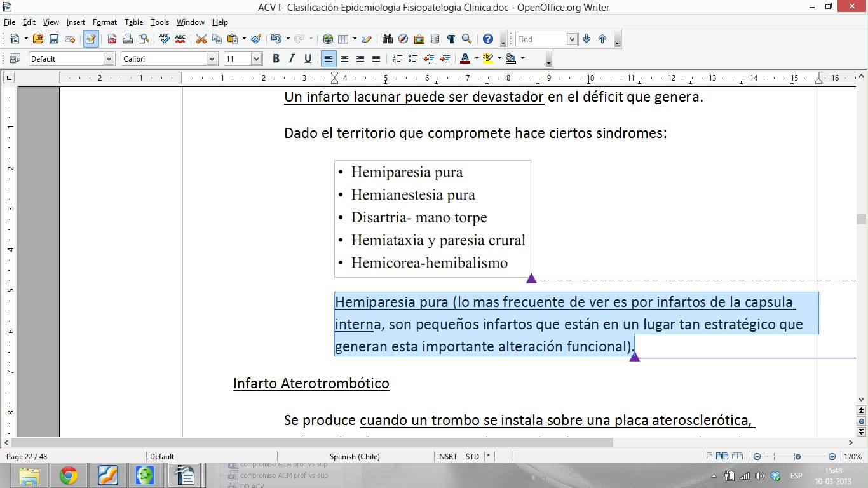The image size is (868, 488).
Task: Toggle nonprinting characters pilcrow button
Action: [x=451, y=39]
